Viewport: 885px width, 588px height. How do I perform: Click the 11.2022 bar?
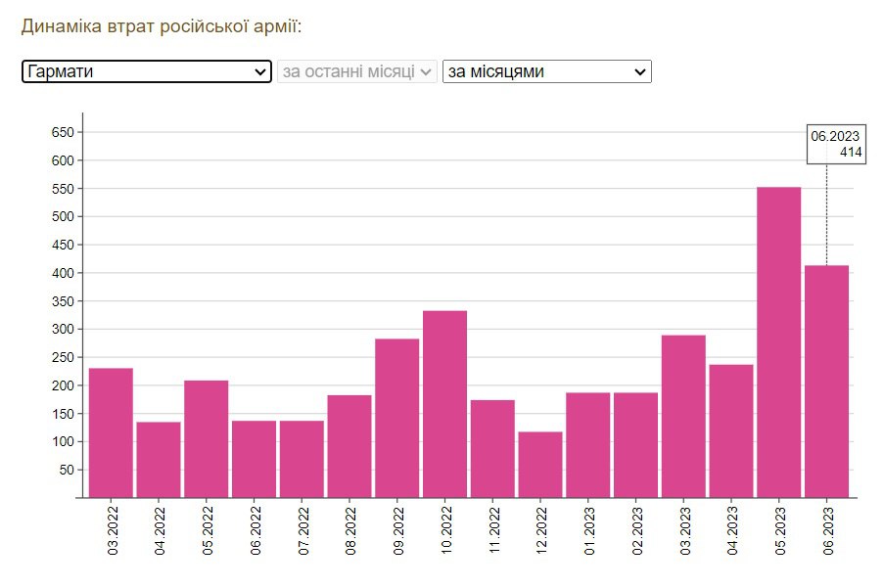tap(492, 448)
